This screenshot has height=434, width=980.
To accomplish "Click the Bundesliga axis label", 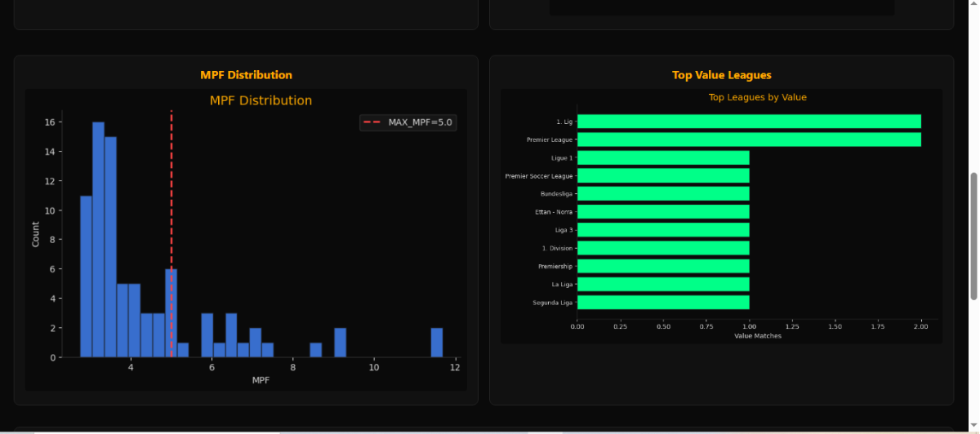I will [557, 194].
